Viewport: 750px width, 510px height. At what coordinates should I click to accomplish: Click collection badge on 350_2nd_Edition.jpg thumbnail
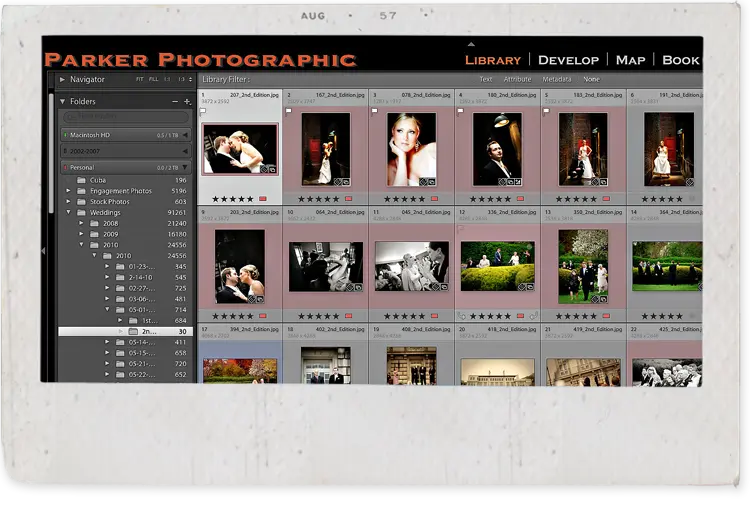604,300
